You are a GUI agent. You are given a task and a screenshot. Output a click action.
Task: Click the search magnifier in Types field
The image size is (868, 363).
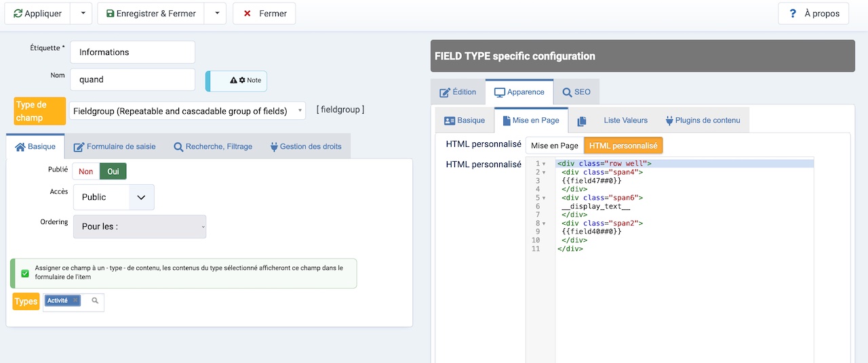(95, 301)
